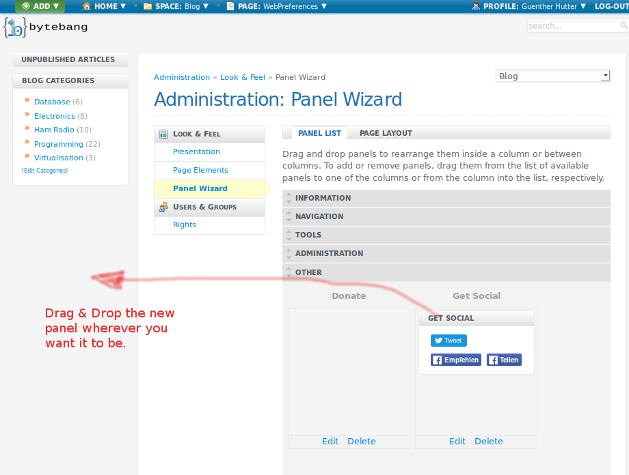Go to Look & Feel breadcrumb link
Image resolution: width=629 pixels, height=475 pixels.
243,77
